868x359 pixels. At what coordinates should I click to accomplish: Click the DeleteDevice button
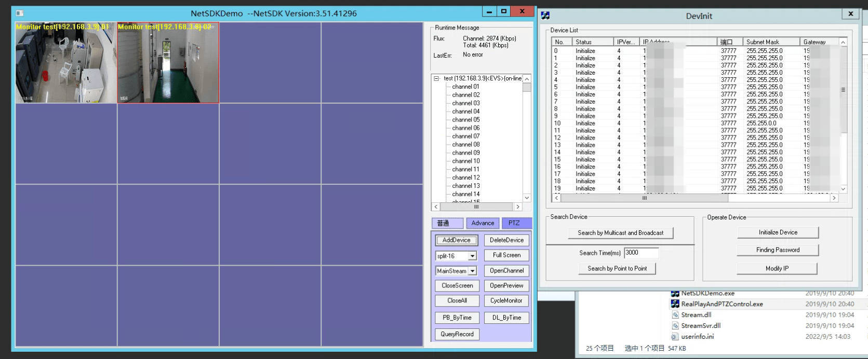pos(506,240)
